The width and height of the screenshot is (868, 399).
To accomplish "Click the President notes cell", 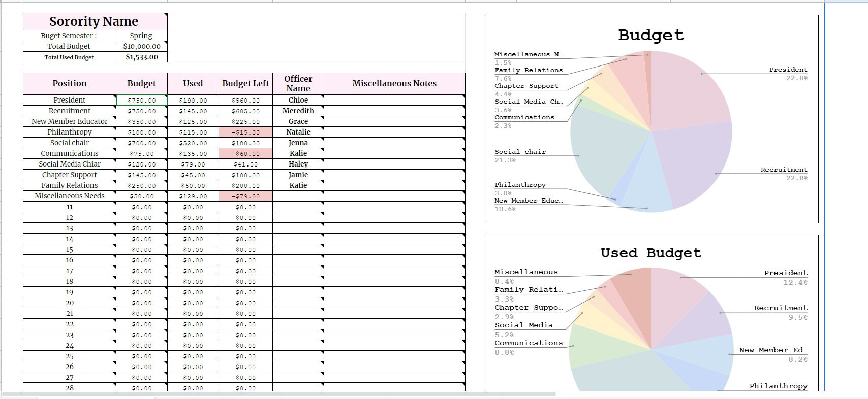I will pos(394,101).
